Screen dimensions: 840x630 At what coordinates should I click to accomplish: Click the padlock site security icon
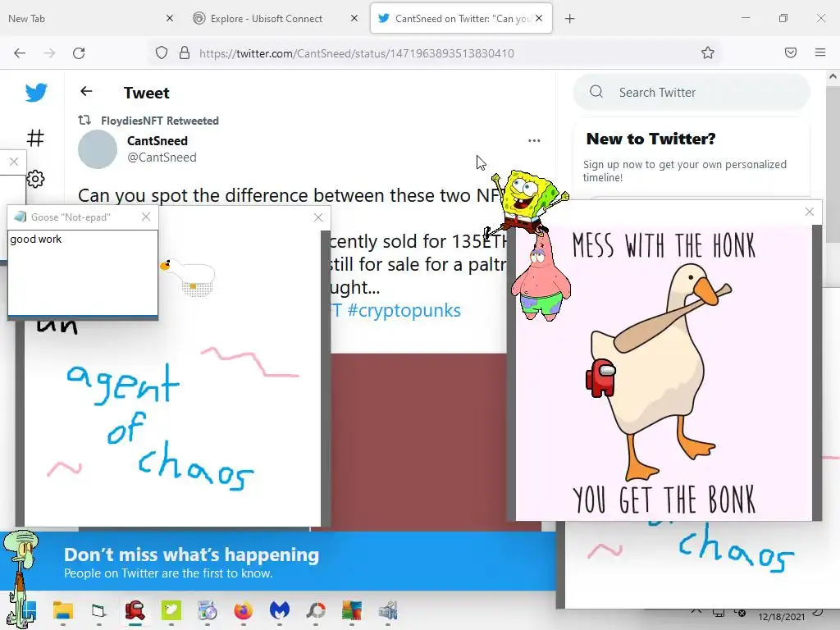click(185, 53)
